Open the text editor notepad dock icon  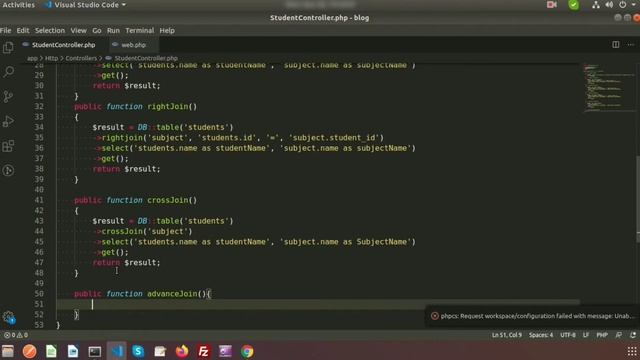[160, 351]
